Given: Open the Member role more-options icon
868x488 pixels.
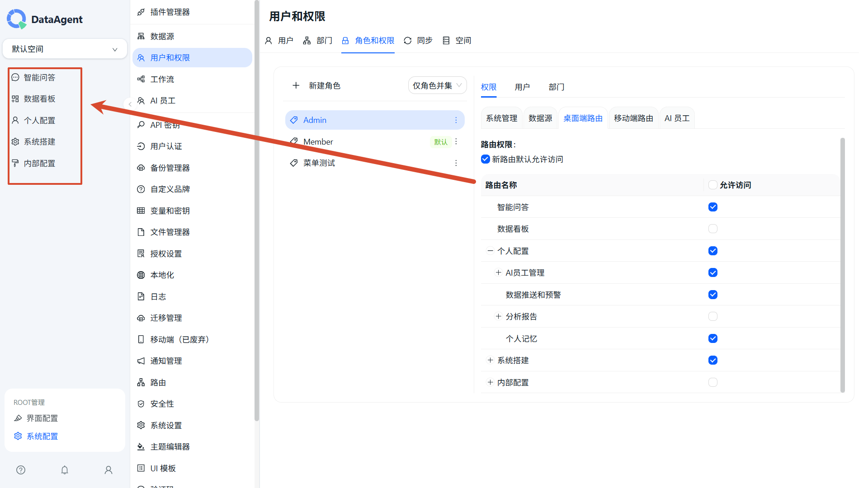Looking at the screenshot, I should click(456, 141).
